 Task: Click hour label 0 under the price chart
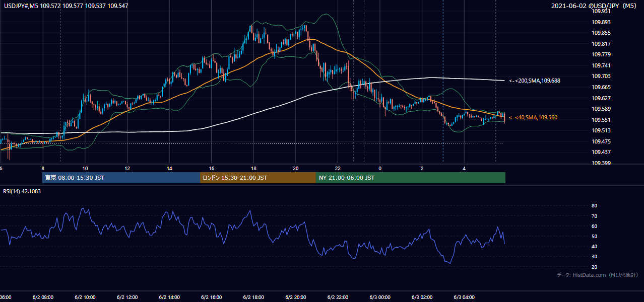click(x=380, y=168)
